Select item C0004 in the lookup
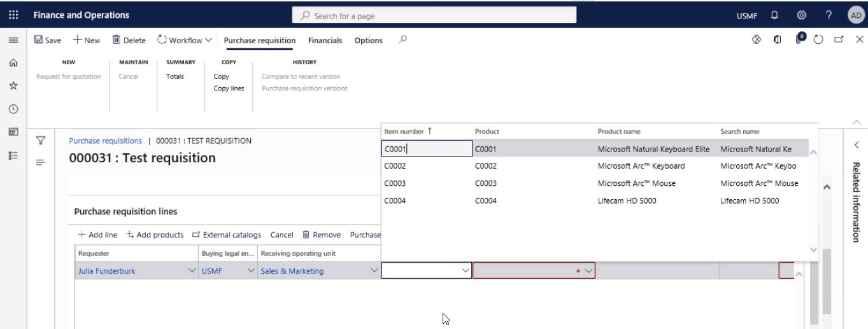Image resolution: width=868 pixels, height=329 pixels. (395, 200)
